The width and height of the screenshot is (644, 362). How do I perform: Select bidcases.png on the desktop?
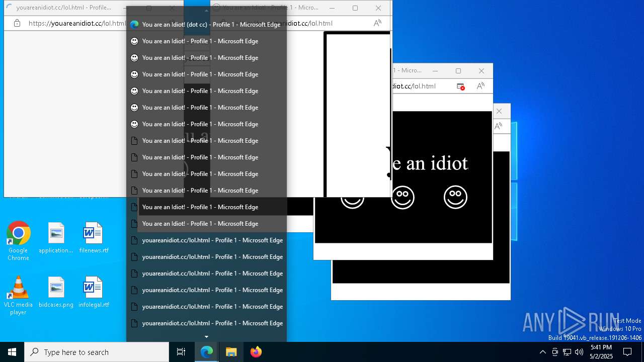56,293
